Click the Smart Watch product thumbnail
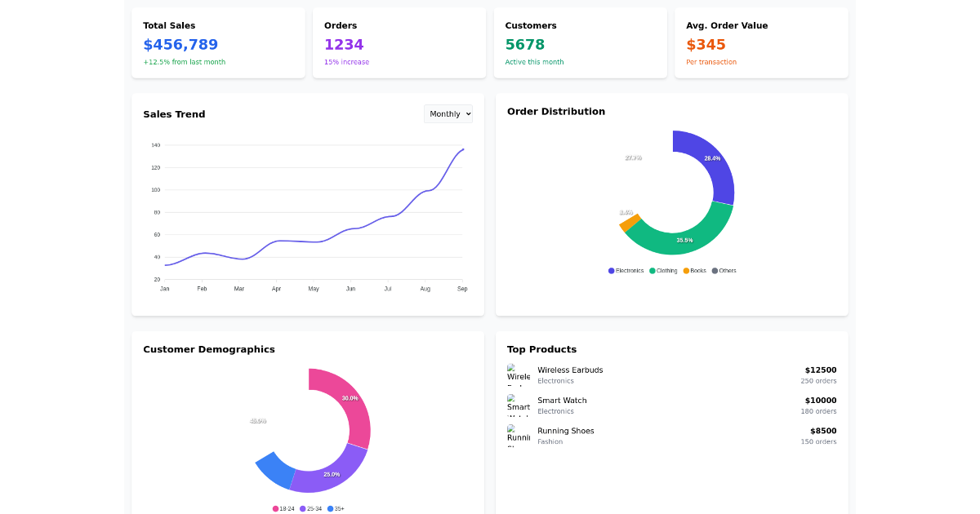Image resolution: width=980 pixels, height=514 pixels. pyautogui.click(x=519, y=405)
